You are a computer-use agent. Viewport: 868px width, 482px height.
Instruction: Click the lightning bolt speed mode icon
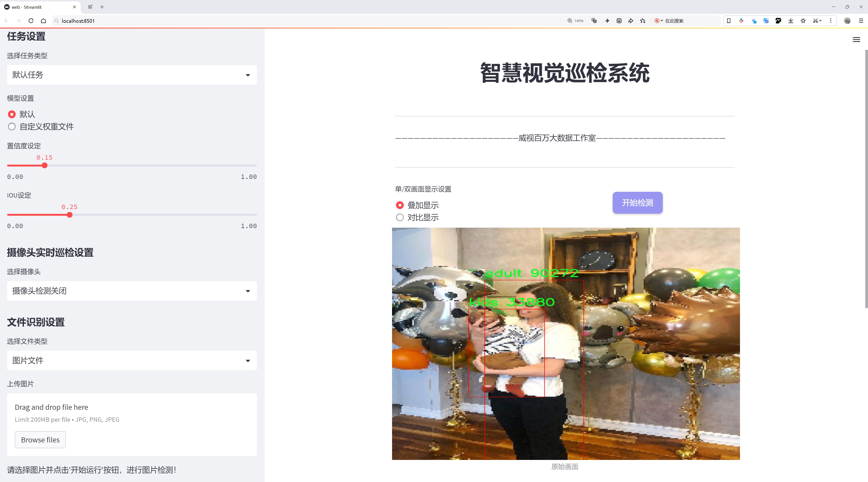(x=607, y=20)
